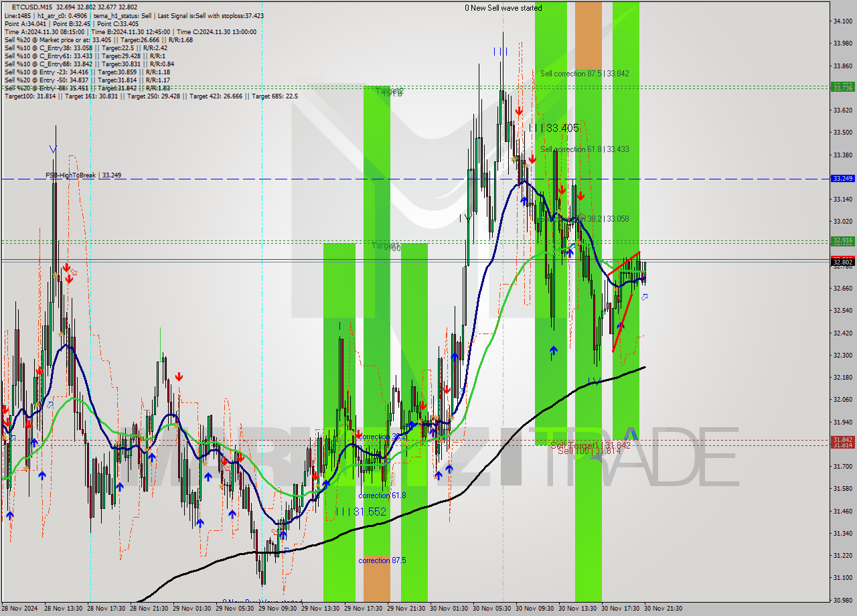Image resolution: width=857 pixels, height=616 pixels.
Task: Click the '30 Nov 13:30' time label
Action: point(577,609)
